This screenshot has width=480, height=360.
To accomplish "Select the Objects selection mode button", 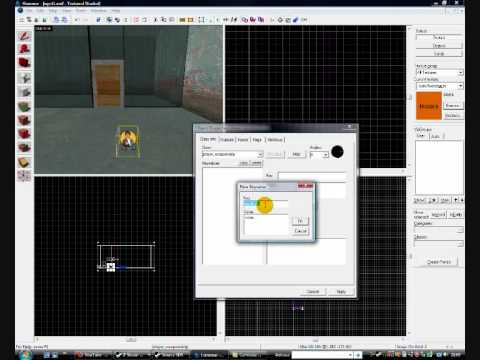I will (439, 46).
